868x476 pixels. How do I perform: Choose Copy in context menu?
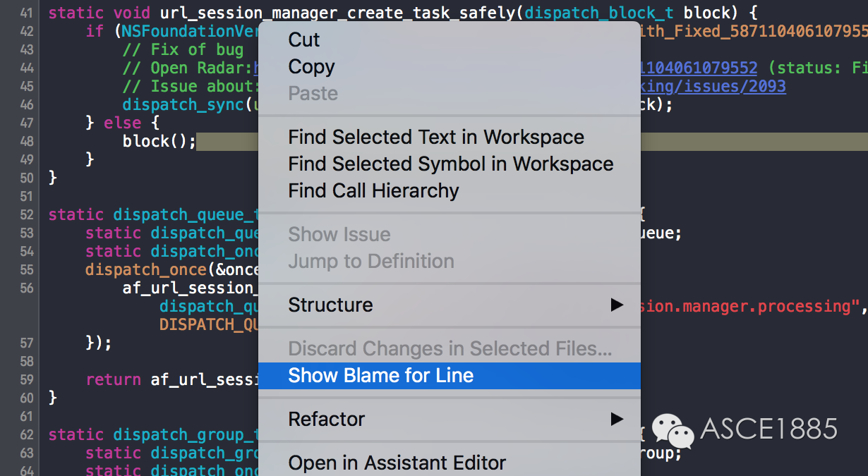[311, 67]
